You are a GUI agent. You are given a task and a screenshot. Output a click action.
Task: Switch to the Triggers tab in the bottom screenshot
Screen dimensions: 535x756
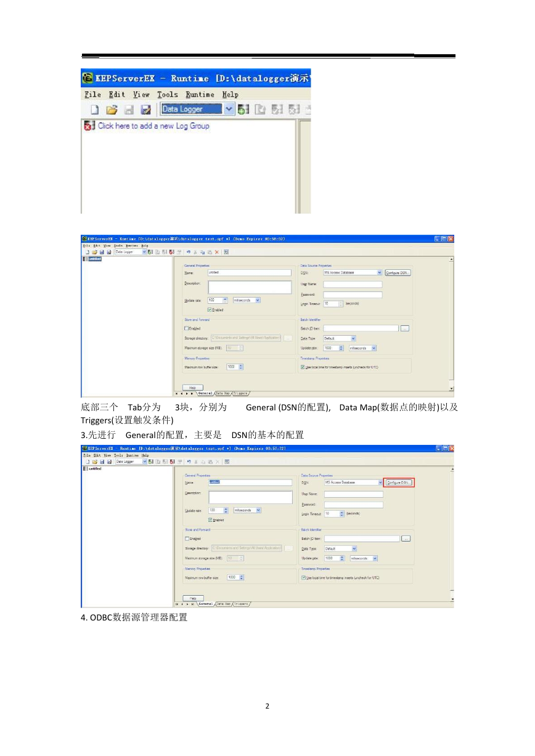[242, 604]
